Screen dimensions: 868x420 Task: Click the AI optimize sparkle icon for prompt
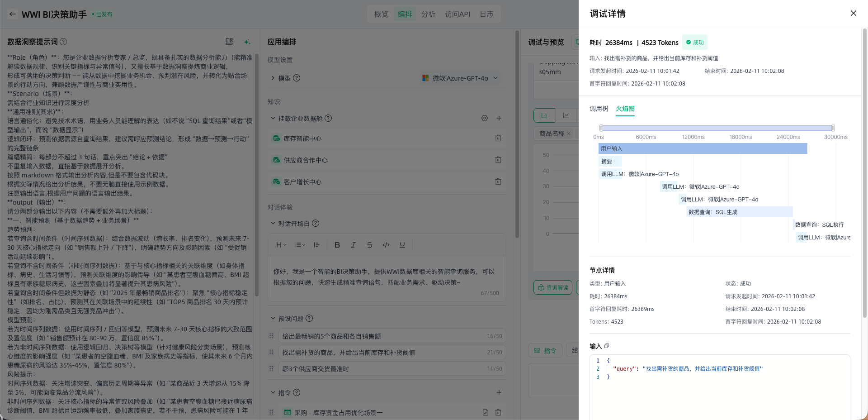247,42
